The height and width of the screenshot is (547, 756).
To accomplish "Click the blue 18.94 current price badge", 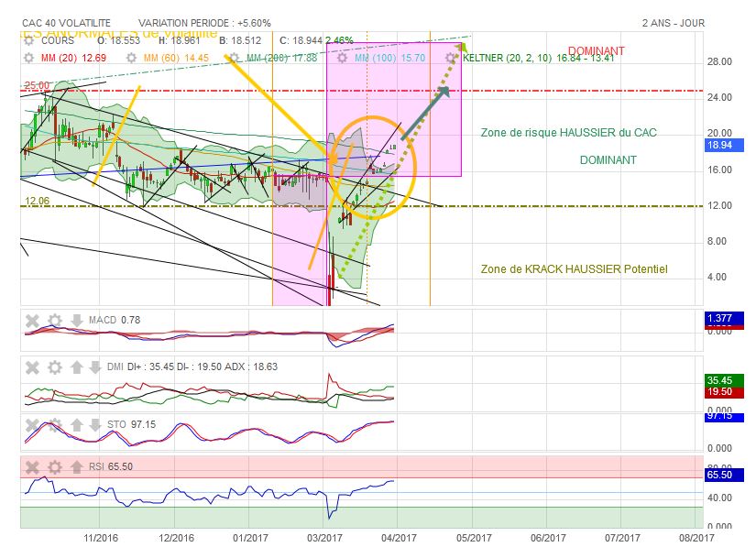I will (x=724, y=145).
